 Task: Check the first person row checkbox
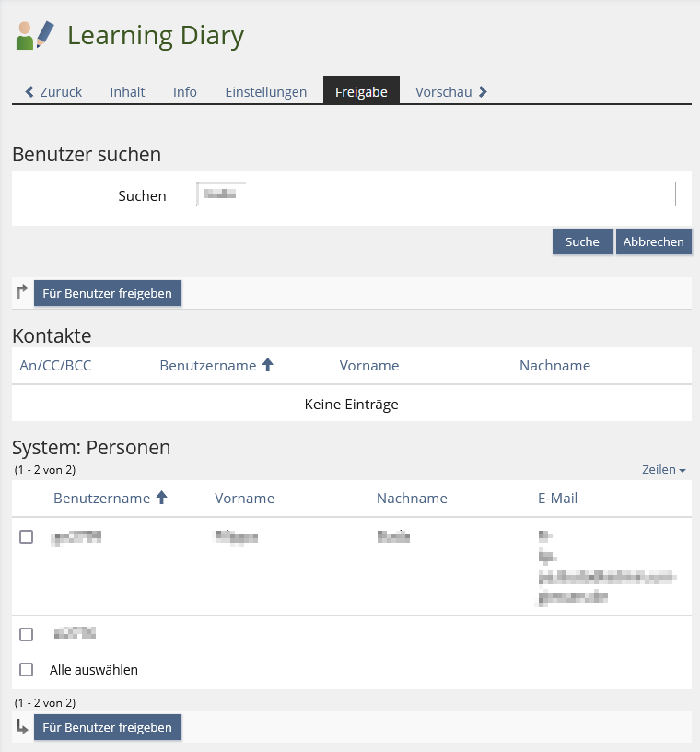[x=27, y=536]
